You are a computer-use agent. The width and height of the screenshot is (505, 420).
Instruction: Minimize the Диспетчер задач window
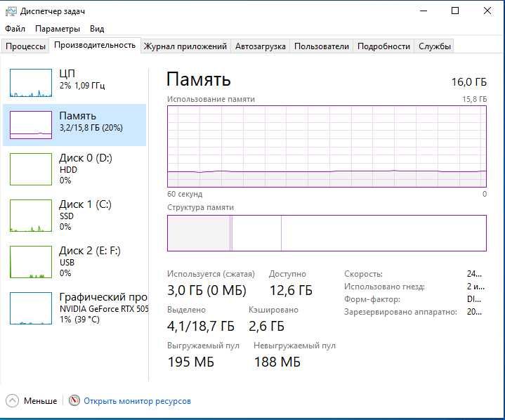pos(424,11)
